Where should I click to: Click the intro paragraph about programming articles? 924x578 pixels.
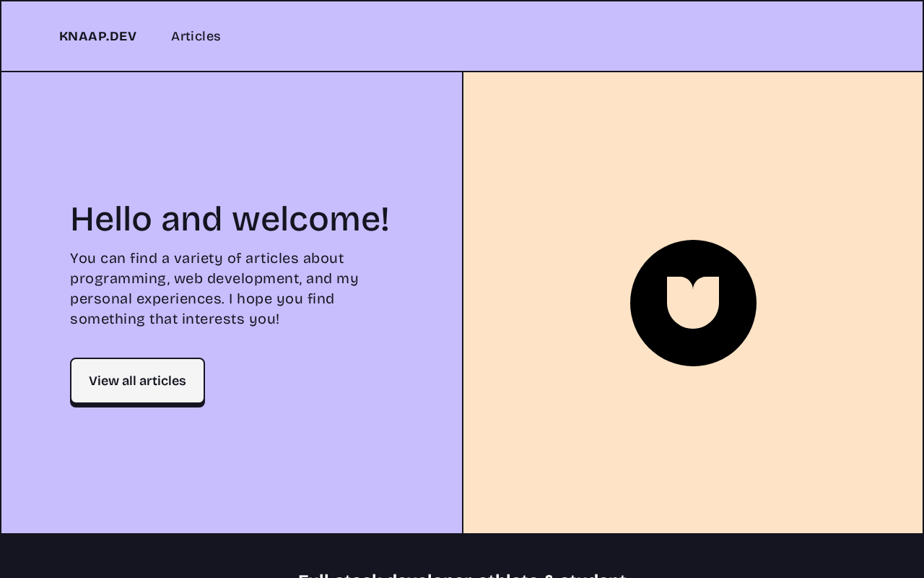[214, 288]
